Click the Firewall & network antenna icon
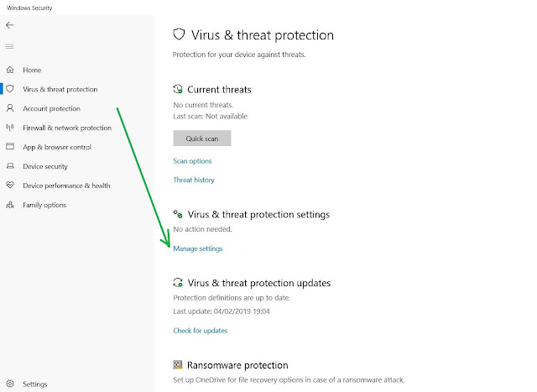537x392 pixels. point(10,128)
